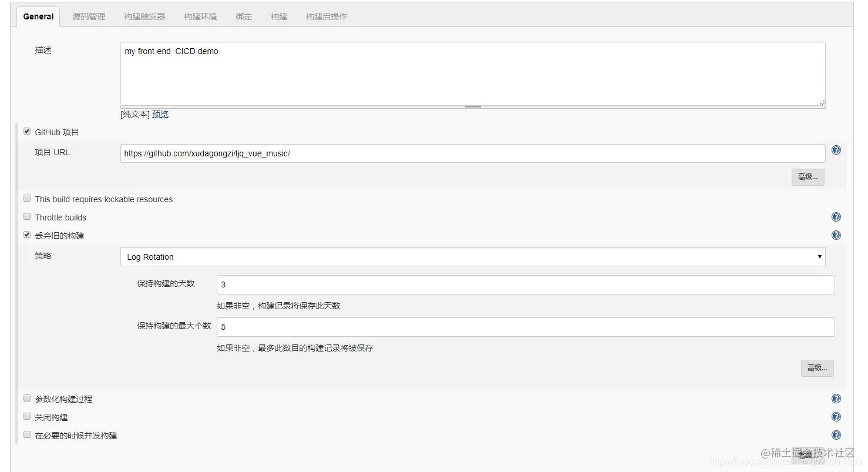Open help icon for Throttle builds
868x472 pixels.
[x=836, y=217]
